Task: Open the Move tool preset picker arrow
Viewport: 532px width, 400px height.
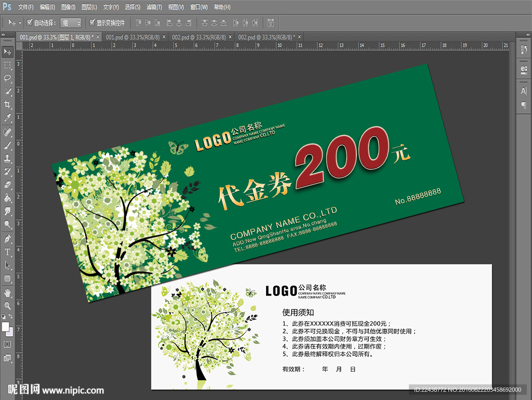Action: pyautogui.click(x=20, y=23)
